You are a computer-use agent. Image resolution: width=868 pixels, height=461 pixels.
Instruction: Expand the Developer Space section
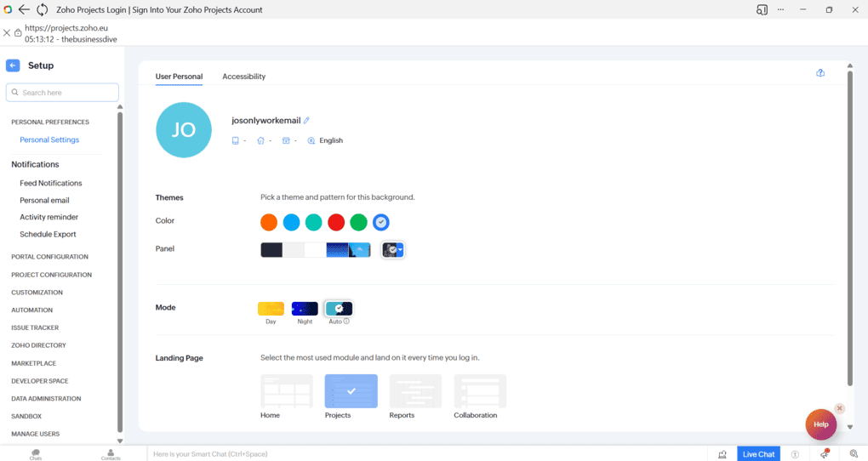(40, 381)
